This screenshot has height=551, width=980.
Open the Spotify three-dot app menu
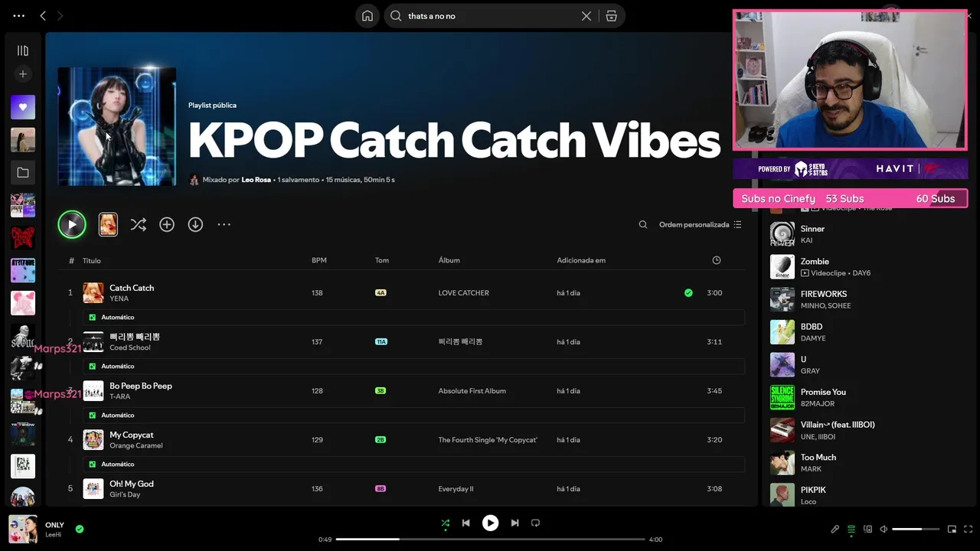pos(19,15)
